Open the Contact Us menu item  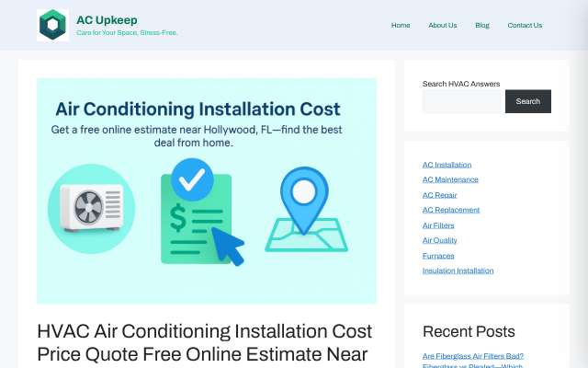click(x=525, y=25)
